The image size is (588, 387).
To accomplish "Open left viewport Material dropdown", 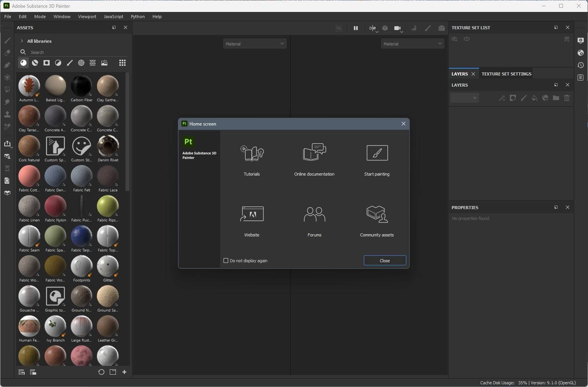I will pyautogui.click(x=255, y=44).
